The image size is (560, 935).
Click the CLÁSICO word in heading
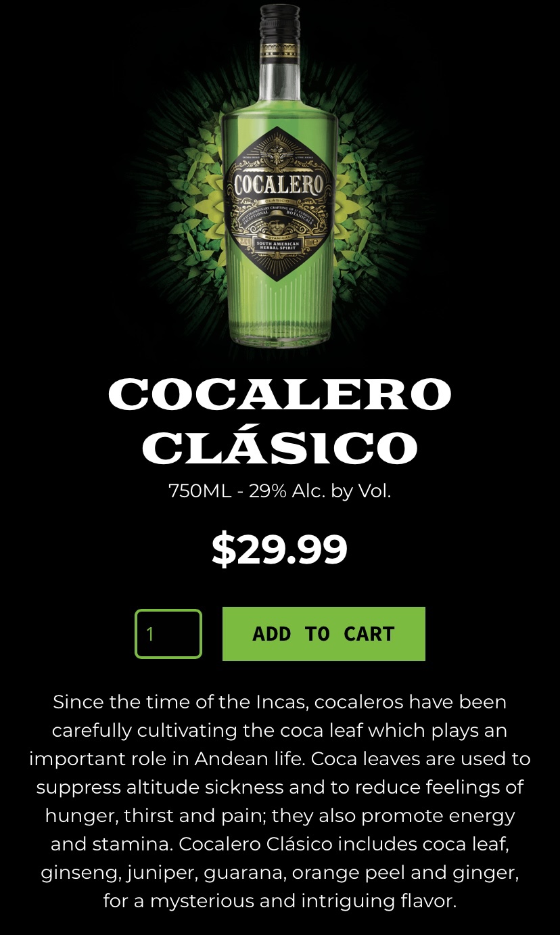pyautogui.click(x=280, y=447)
